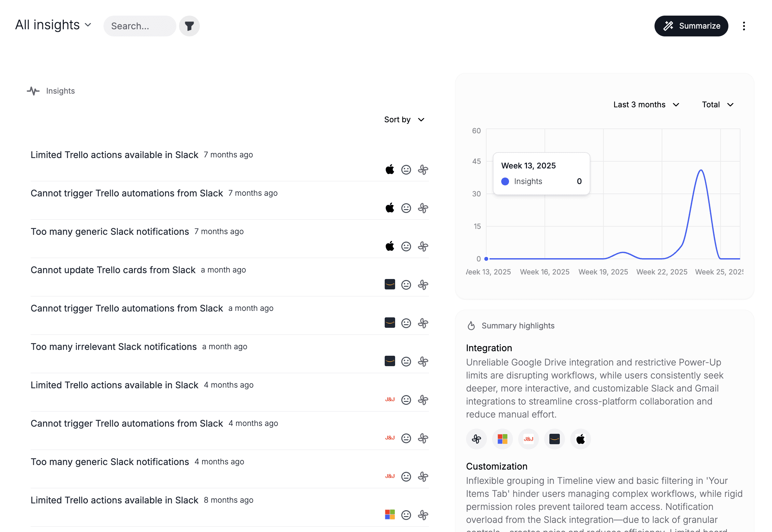This screenshot has height=532, width=772.
Task: Open insight Limited Trello actions, 8 months ago
Action: pyautogui.click(x=115, y=500)
